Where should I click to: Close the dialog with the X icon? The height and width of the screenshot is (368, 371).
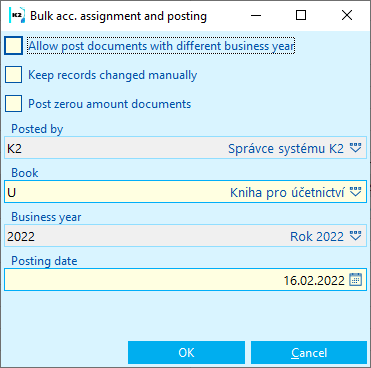(347, 15)
